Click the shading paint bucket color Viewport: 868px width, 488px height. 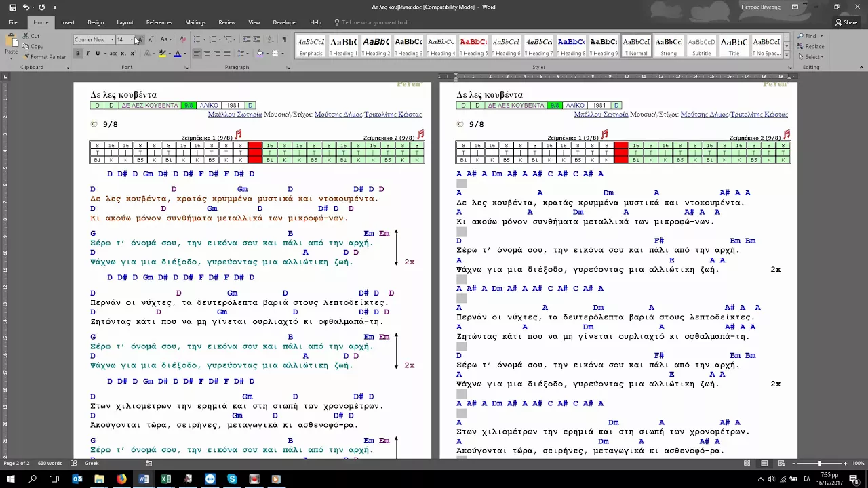(x=260, y=54)
